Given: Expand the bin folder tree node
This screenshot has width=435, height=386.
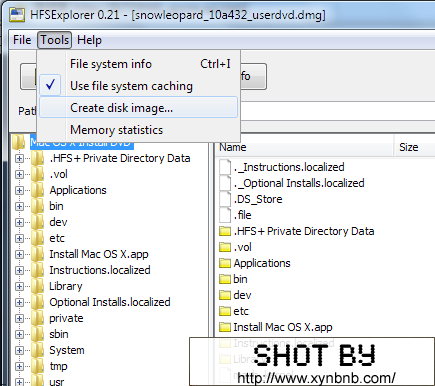Looking at the screenshot, I should coord(19,207).
